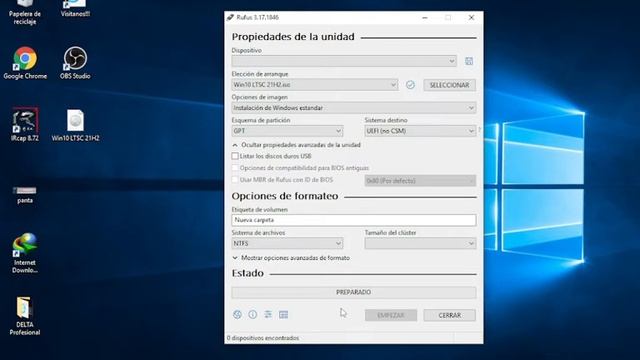640x360 pixels.
Task: Select the Win10 LTSC 21H2 ISO file icon
Action: [76, 125]
